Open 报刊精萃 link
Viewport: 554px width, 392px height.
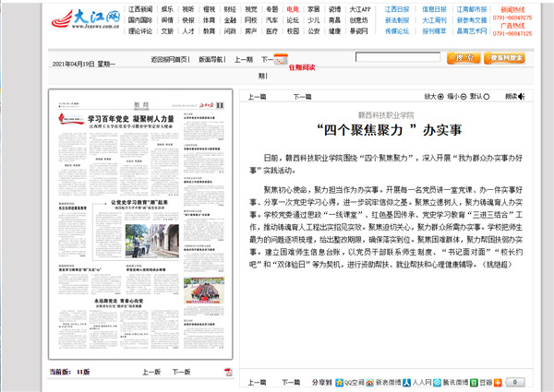pos(434,31)
